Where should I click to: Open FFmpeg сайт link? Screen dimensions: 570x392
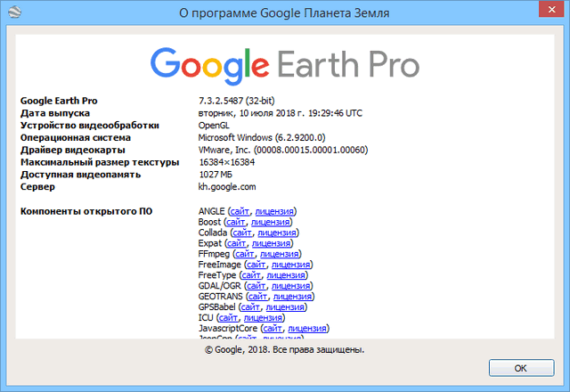click(x=245, y=253)
